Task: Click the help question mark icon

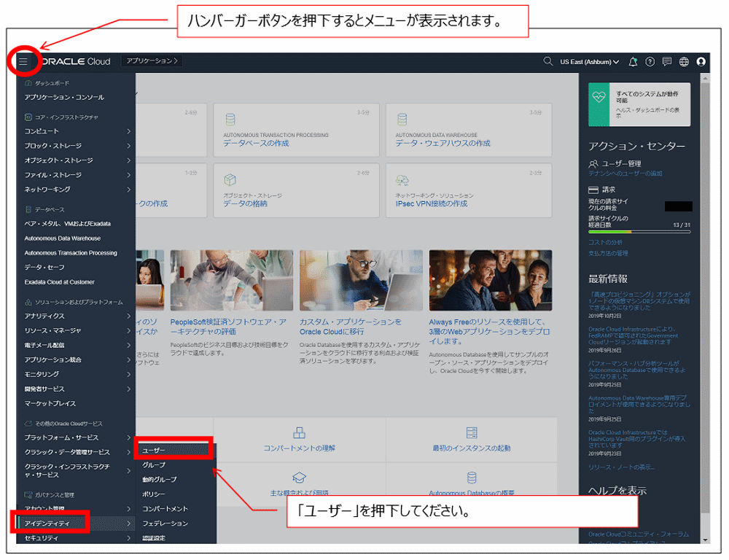Action: (x=650, y=62)
